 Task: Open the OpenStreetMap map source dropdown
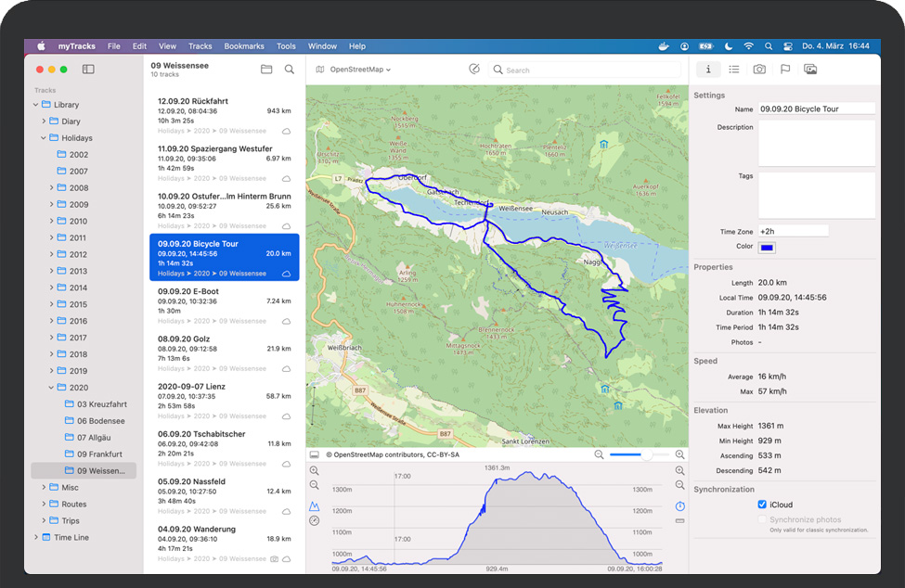pyautogui.click(x=359, y=70)
